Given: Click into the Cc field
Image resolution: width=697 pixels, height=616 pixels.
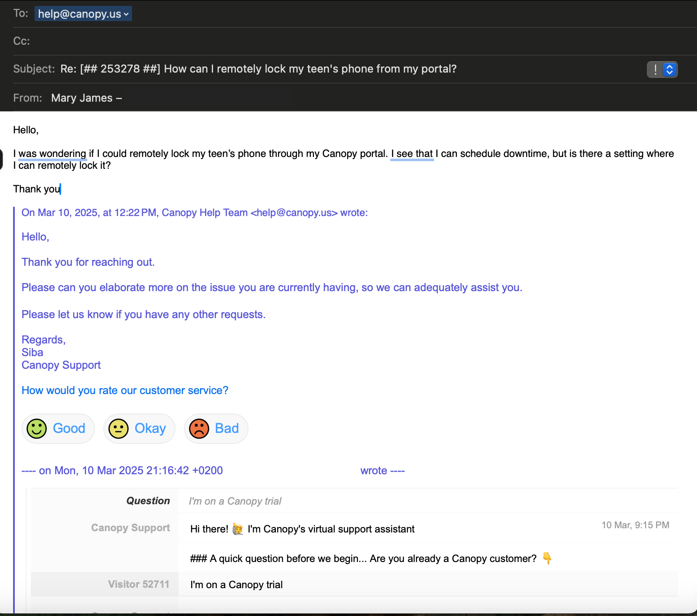Looking at the screenshot, I should pos(354,41).
